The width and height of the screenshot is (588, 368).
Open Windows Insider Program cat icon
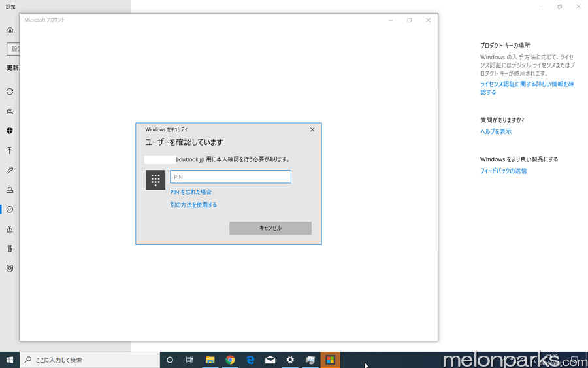point(10,268)
